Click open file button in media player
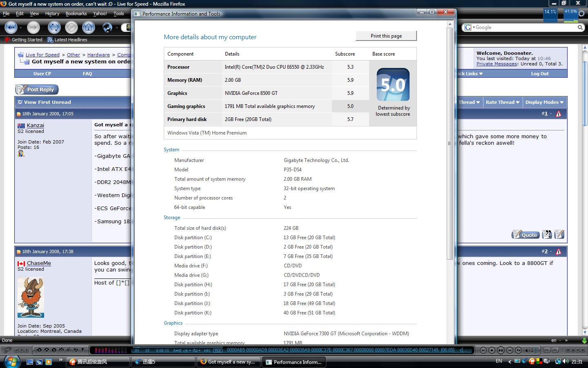The width and height of the screenshot is (588, 368). (519, 350)
